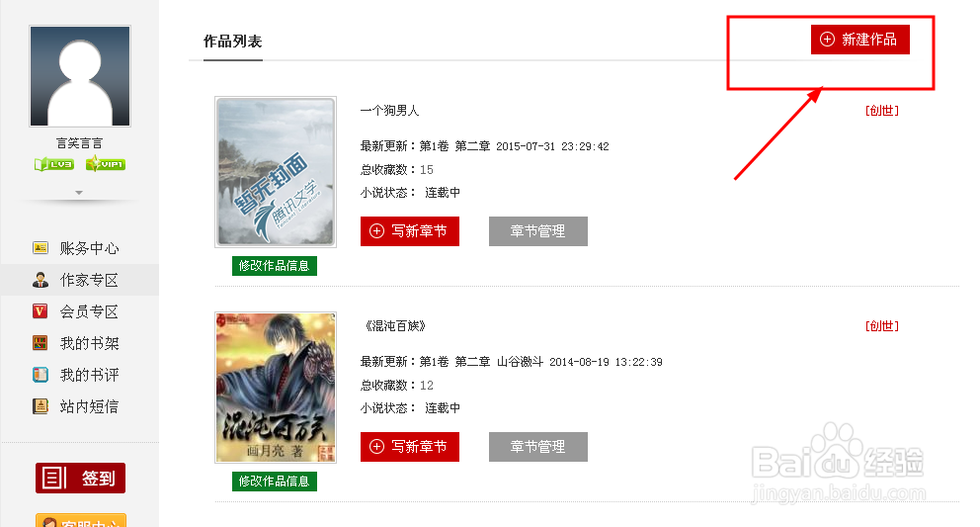Click the 我的书评 book icon
Image resolution: width=980 pixels, height=527 pixels.
[x=40, y=375]
